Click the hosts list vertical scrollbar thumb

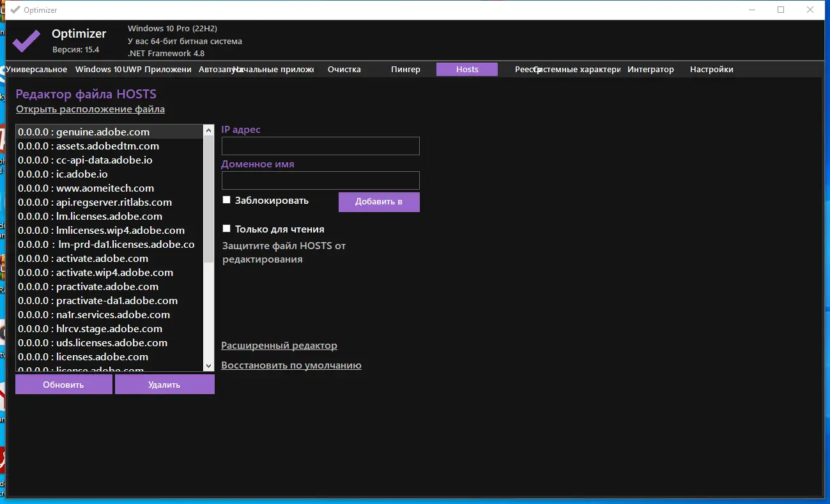208,199
